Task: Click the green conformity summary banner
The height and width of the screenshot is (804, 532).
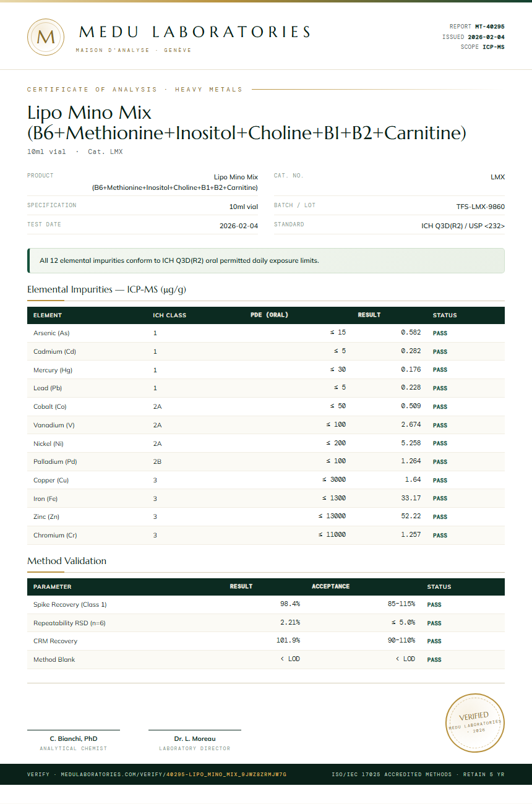Action: [266, 260]
